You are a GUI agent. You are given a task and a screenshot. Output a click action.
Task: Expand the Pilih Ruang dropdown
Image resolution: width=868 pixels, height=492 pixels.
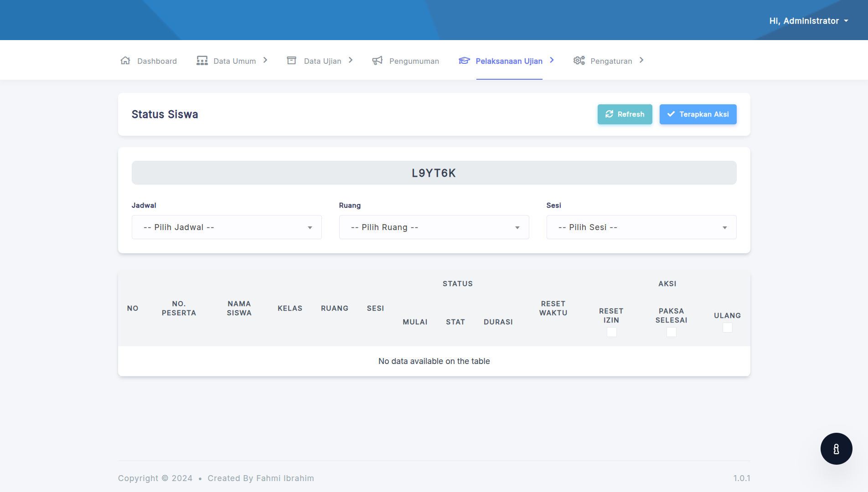pos(434,227)
